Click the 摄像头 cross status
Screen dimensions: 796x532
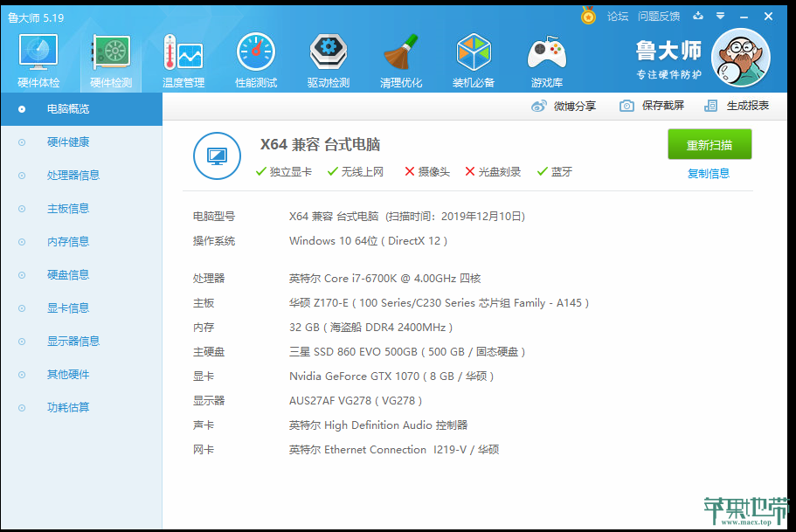[427, 172]
